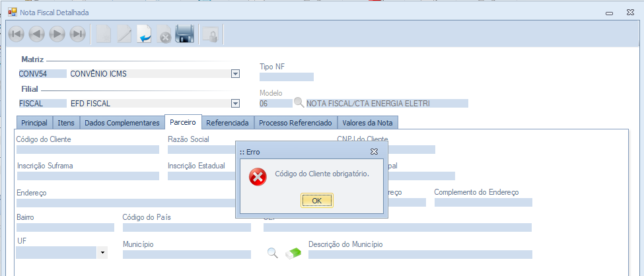Click the padlock toolbar icon
Image resolution: width=644 pixels, height=276 pixels.
point(211,35)
